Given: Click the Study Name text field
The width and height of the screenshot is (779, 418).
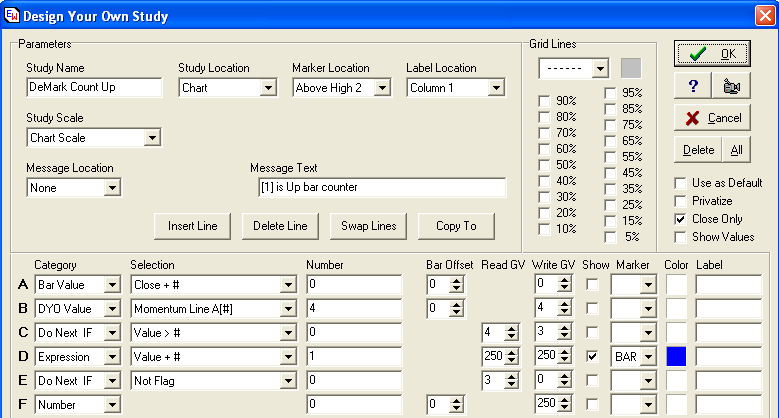Looking at the screenshot, I should click(94, 88).
